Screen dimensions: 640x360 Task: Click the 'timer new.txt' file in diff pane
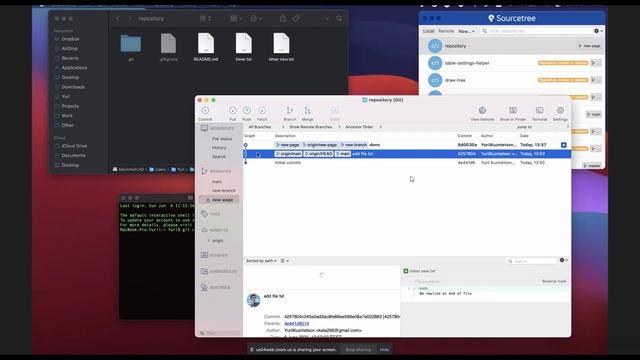(422, 271)
